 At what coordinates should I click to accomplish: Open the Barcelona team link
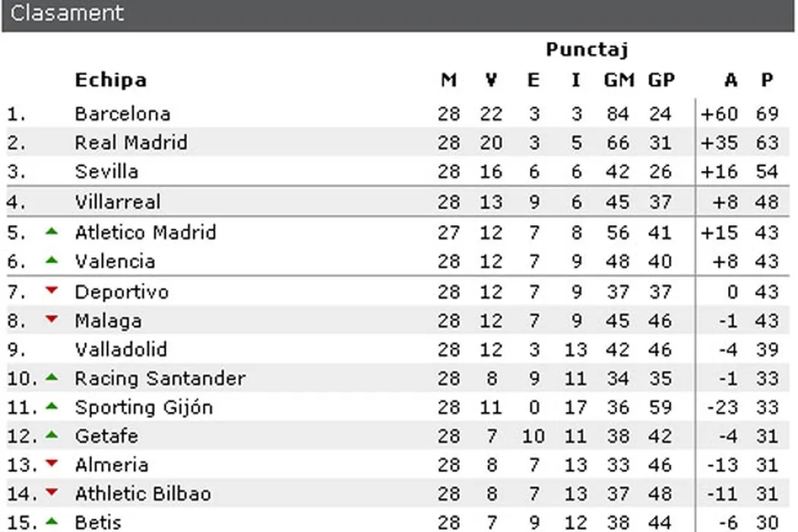(122, 114)
